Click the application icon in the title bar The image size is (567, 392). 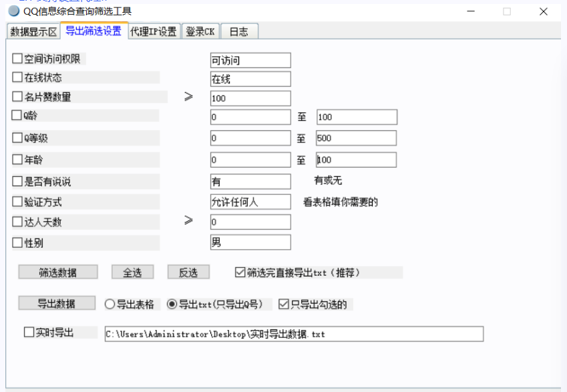(x=14, y=11)
